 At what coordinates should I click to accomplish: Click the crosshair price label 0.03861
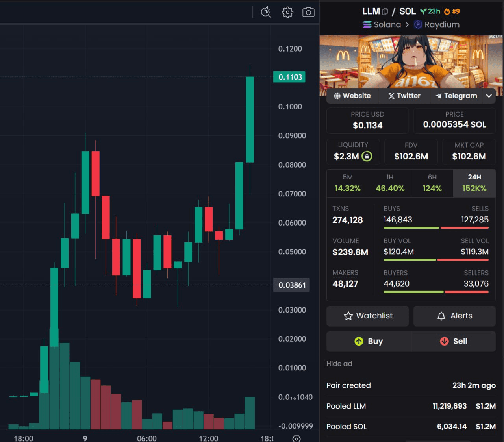click(x=292, y=285)
